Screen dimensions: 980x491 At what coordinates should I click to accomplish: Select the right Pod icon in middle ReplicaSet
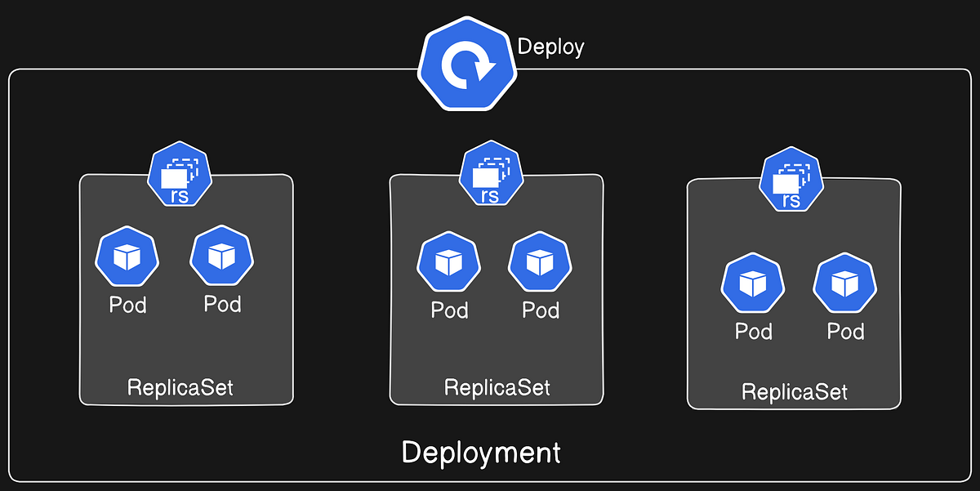click(x=539, y=262)
